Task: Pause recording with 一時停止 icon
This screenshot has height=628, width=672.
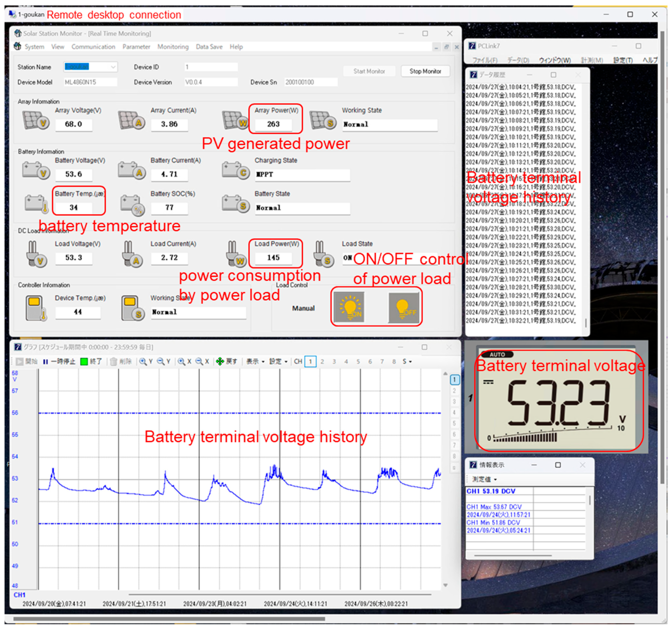Action: tap(46, 362)
